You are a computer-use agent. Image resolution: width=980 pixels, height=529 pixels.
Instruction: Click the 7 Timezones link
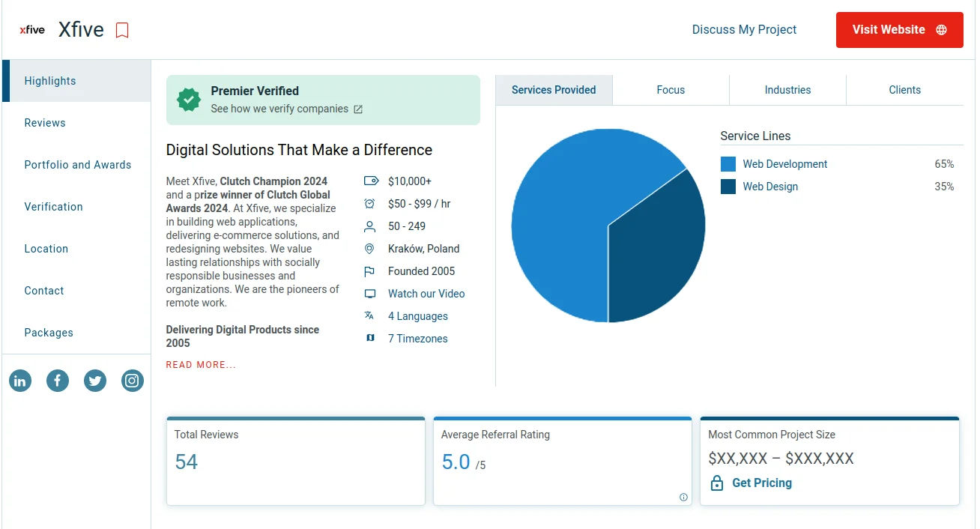coord(418,339)
